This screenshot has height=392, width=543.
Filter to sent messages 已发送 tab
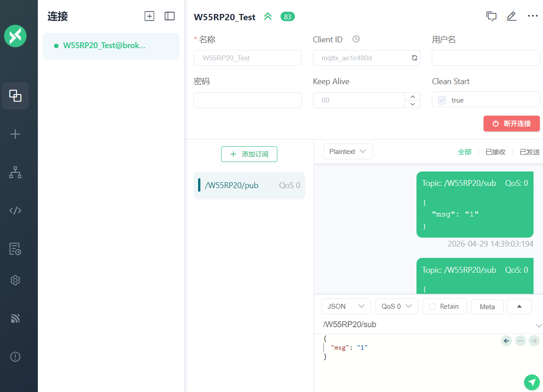(530, 152)
